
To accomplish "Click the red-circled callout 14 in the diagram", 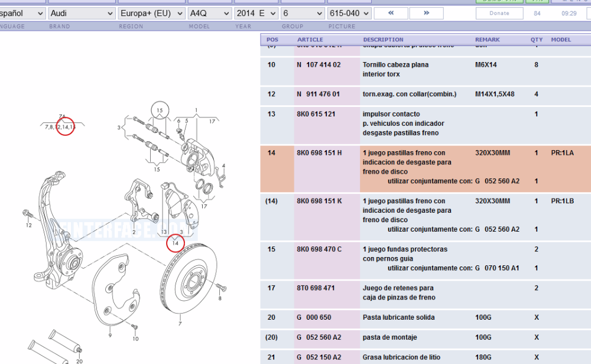I will click(x=176, y=243).
